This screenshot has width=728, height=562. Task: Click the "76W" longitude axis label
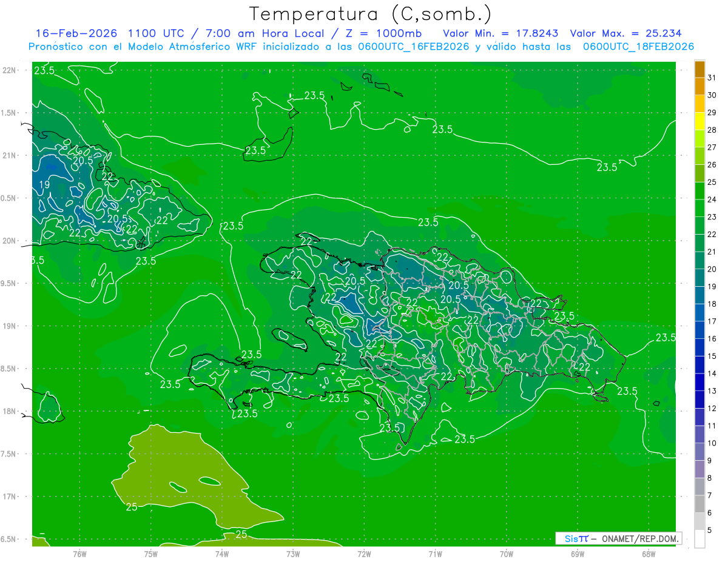point(79,554)
